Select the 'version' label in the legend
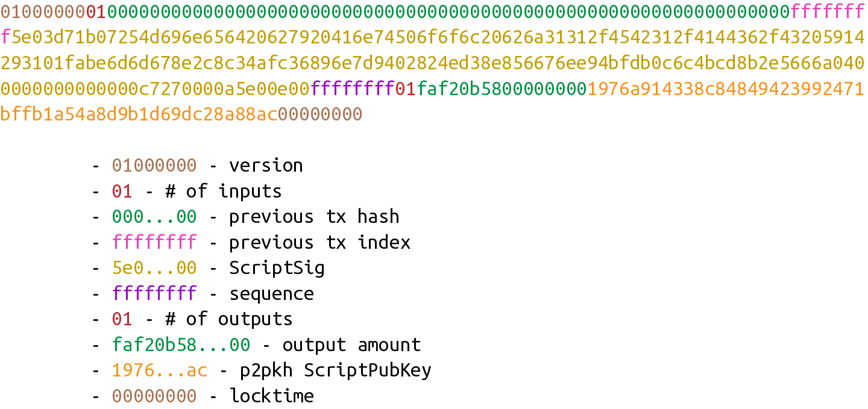Screen dimensions: 868x409 (x=266, y=166)
